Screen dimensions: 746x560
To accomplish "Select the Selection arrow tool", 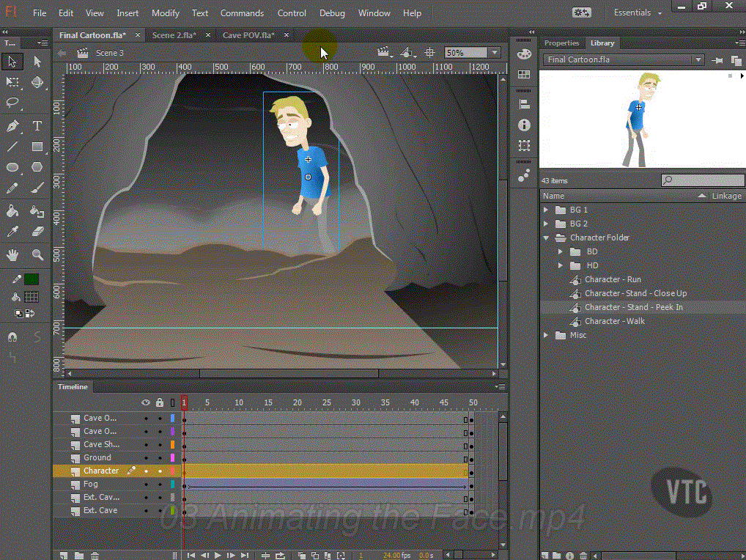I will (12, 62).
